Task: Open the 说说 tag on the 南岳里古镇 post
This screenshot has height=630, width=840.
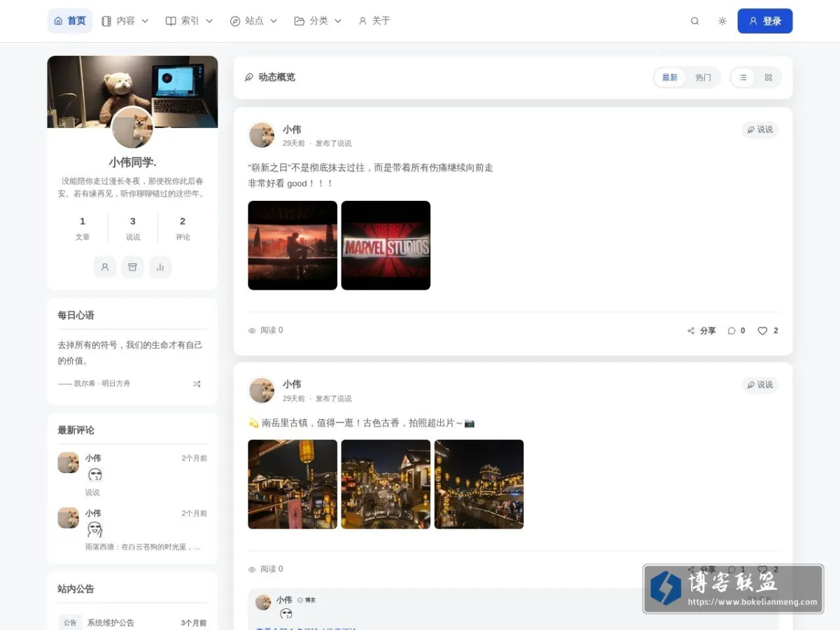Action: [759, 384]
